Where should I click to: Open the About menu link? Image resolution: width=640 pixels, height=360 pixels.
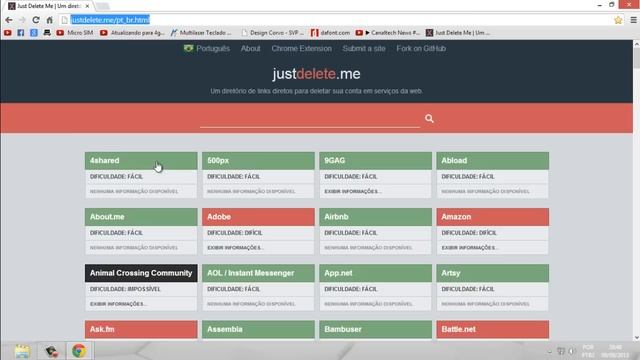(x=251, y=49)
